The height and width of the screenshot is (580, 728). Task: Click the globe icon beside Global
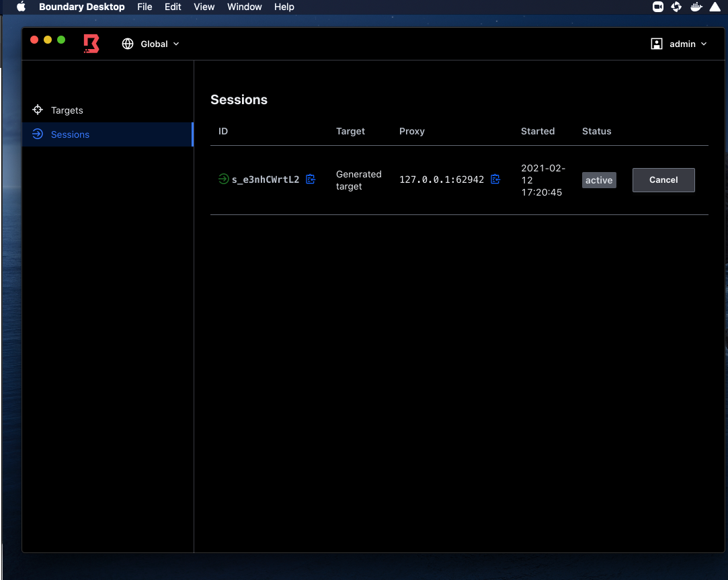click(128, 44)
